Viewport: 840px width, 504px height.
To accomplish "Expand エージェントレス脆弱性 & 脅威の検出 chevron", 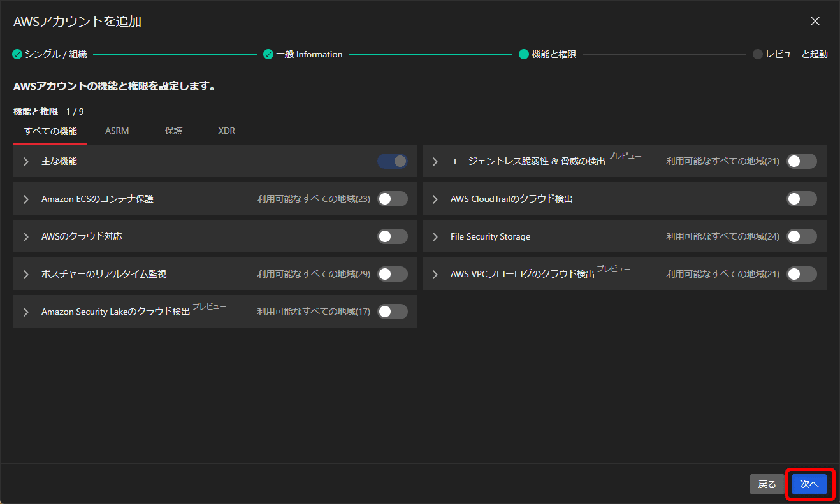I will pyautogui.click(x=435, y=162).
